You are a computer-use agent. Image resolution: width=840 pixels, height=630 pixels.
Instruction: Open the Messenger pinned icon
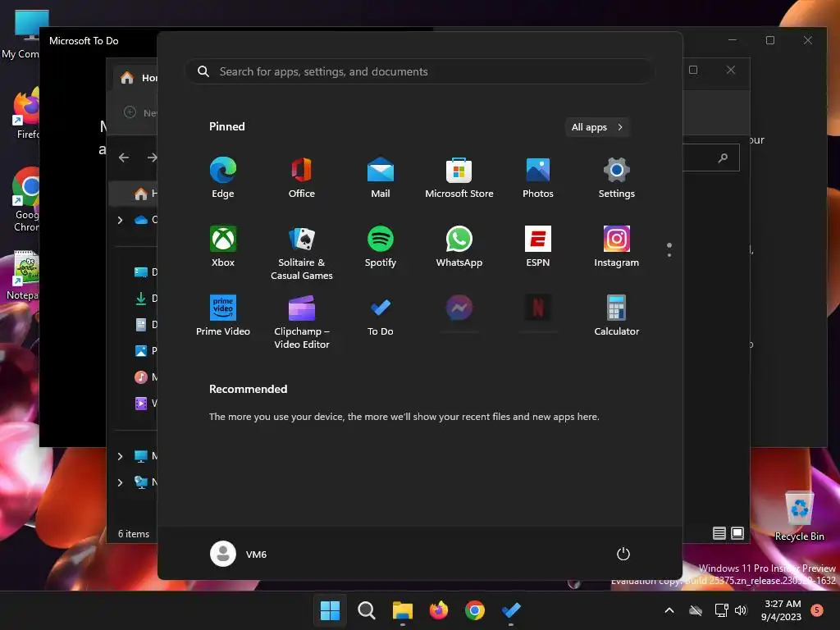pos(459,308)
